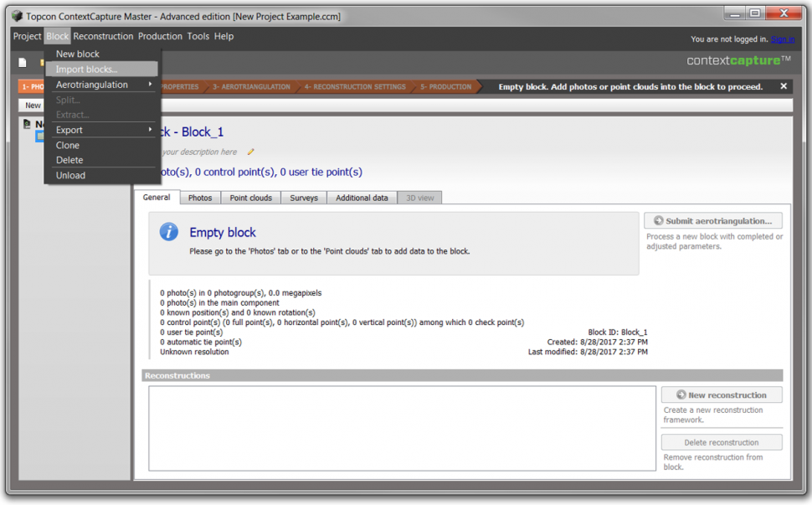Click the first orange workflow step

(x=32, y=87)
